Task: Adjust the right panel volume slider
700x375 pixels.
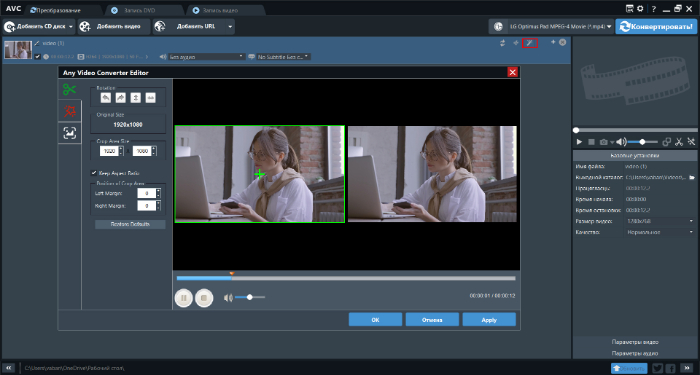Action: click(642, 142)
